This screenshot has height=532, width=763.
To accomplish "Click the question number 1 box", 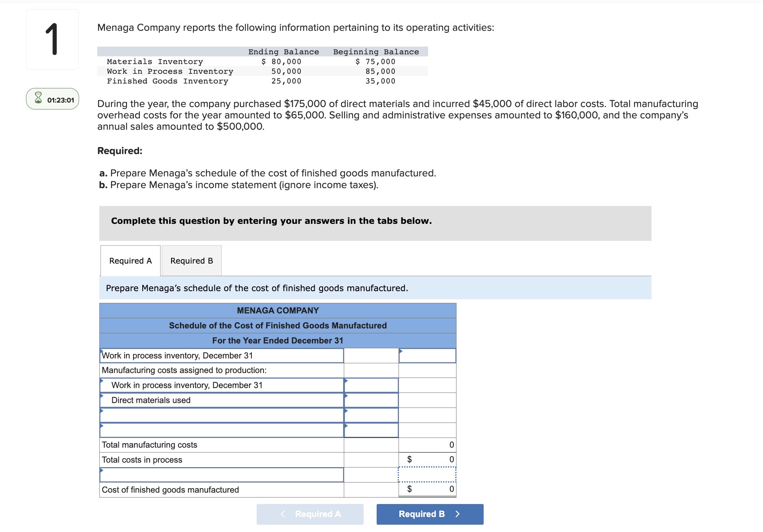I will (x=52, y=39).
